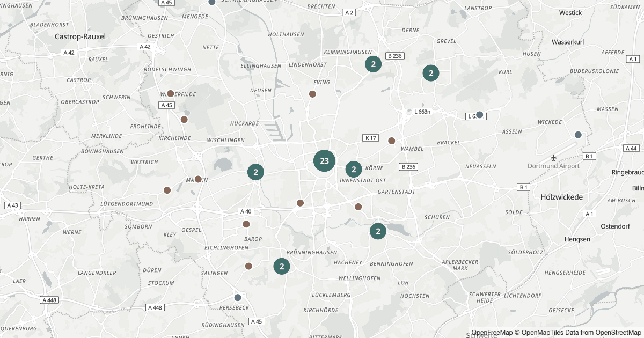
Task: Select gray marker on the L 663 shield
Action: (x=480, y=114)
